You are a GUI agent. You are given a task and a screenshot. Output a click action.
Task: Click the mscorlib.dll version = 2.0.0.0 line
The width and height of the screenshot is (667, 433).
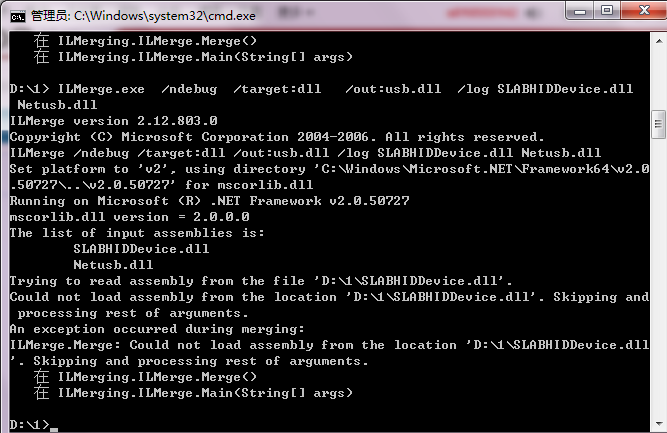129,217
